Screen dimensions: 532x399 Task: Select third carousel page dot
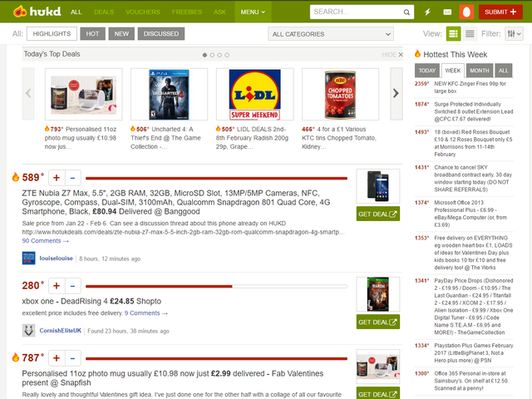pos(219,55)
